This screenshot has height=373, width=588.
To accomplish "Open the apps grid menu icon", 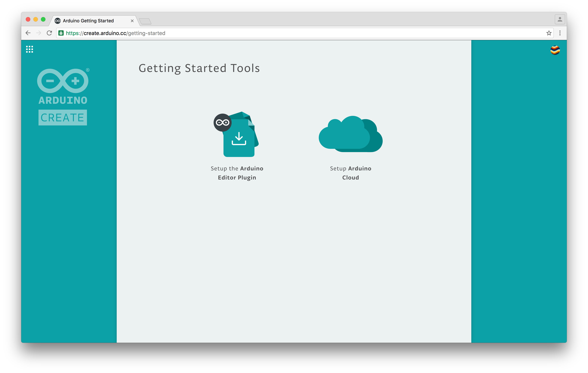I will tap(30, 49).
